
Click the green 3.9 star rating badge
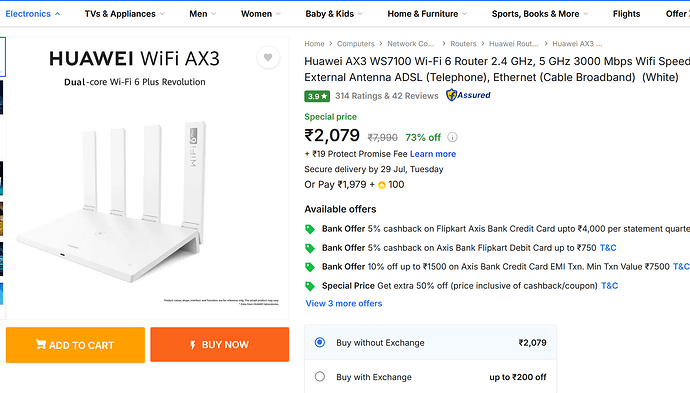coord(317,96)
